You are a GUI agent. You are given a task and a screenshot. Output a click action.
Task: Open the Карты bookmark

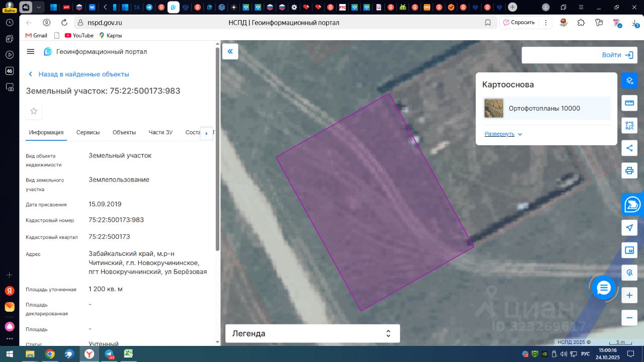110,36
